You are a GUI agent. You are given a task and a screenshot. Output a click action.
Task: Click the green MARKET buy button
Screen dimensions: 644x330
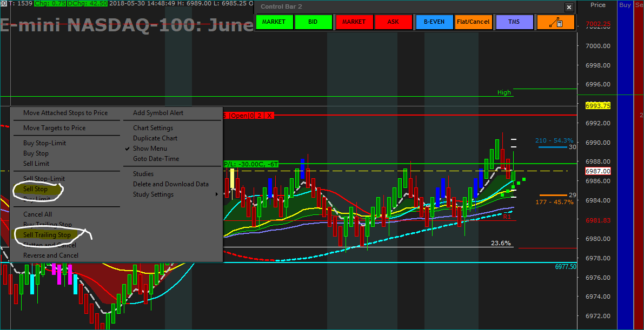pos(274,22)
